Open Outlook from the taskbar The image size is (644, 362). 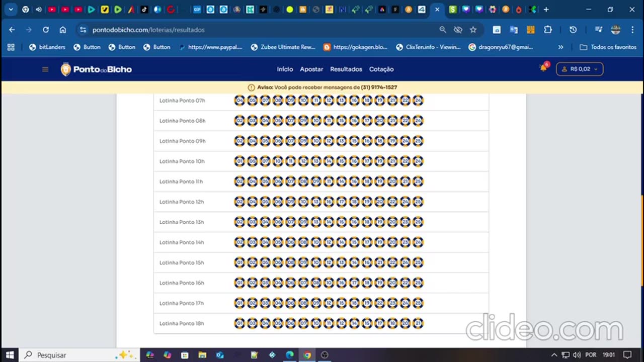(x=220, y=355)
